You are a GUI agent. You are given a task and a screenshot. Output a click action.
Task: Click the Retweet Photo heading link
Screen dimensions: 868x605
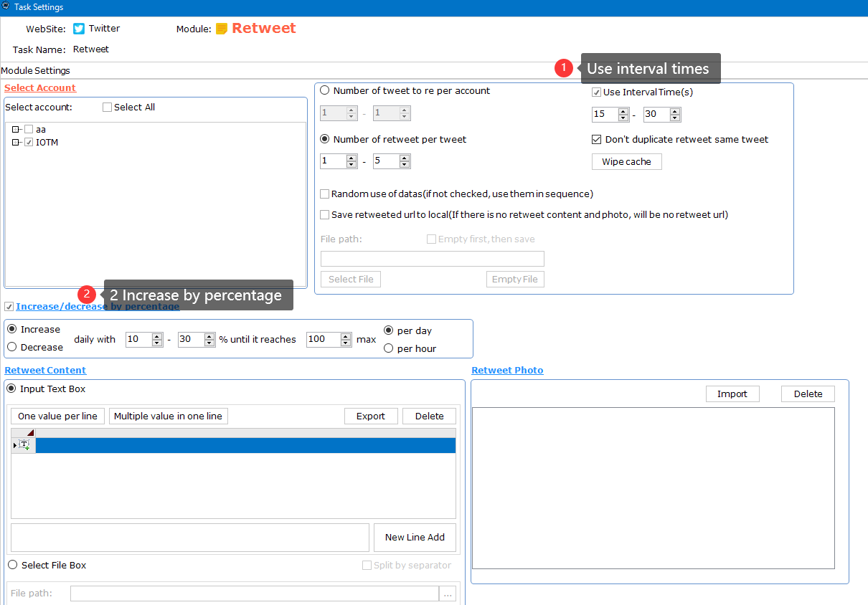pyautogui.click(x=507, y=370)
